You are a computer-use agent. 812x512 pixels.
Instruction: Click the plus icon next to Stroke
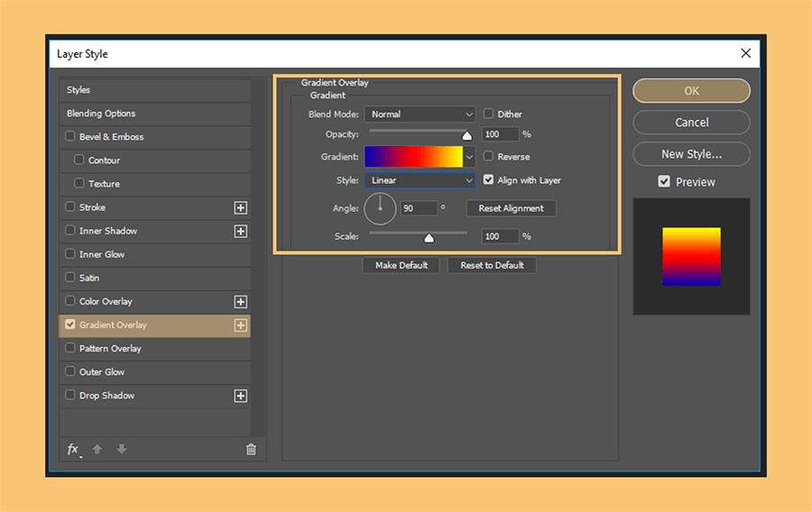coord(240,207)
